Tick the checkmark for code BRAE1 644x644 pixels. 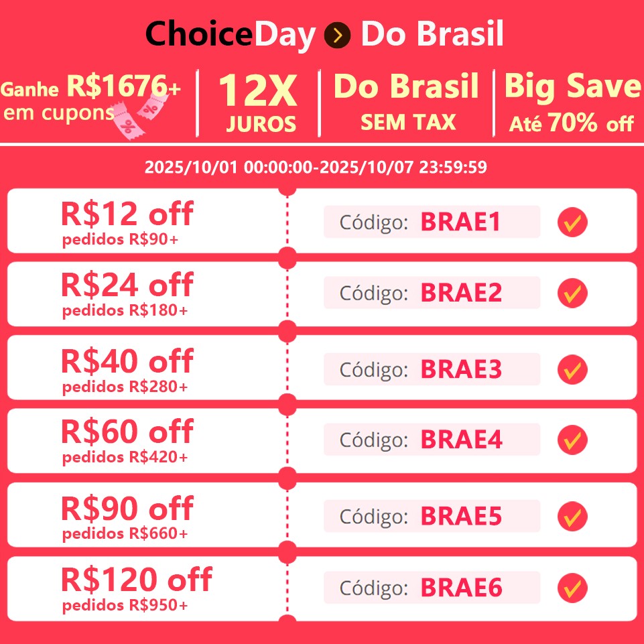pos(572,222)
